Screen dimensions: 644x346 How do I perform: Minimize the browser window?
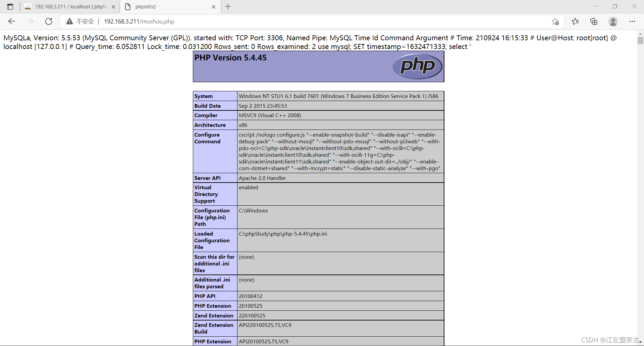(596, 6)
